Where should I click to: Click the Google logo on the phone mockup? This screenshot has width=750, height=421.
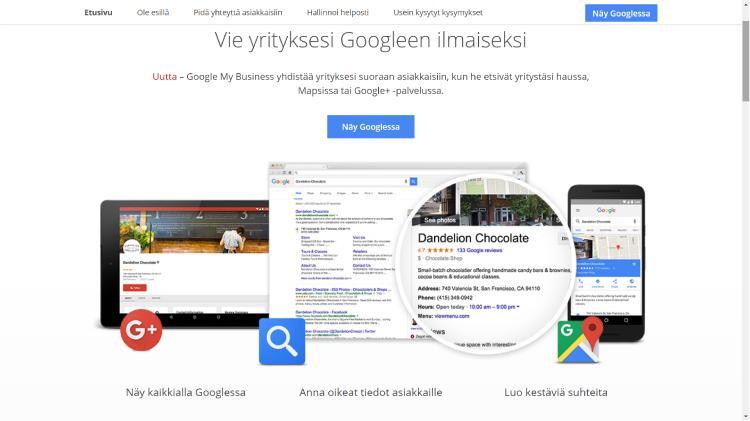click(606, 210)
